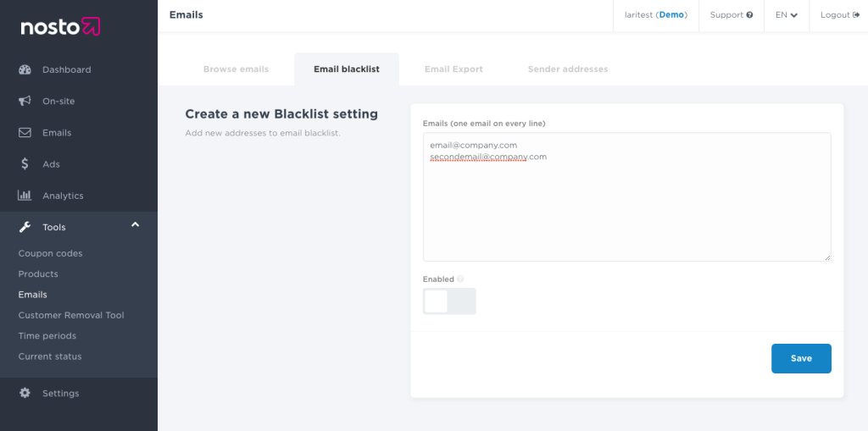Click the Analytics bar chart icon
Image resolution: width=868 pixels, height=431 pixels.
[25, 195]
